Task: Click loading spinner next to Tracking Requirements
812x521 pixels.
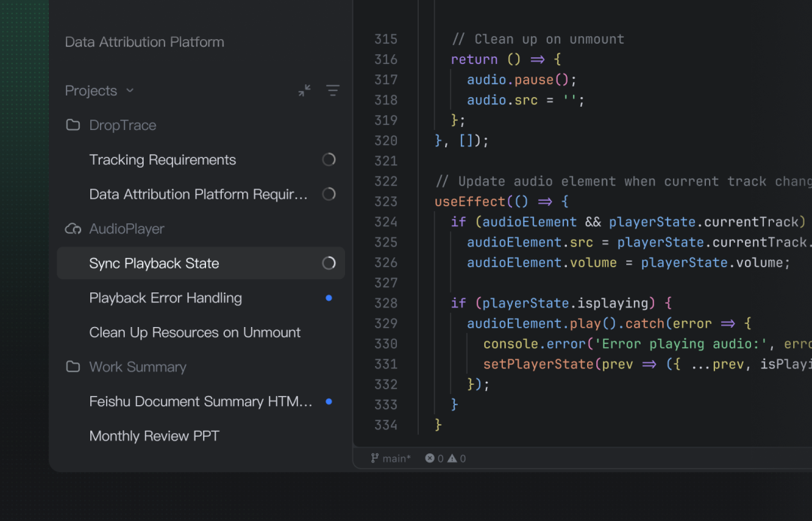Action: point(329,159)
